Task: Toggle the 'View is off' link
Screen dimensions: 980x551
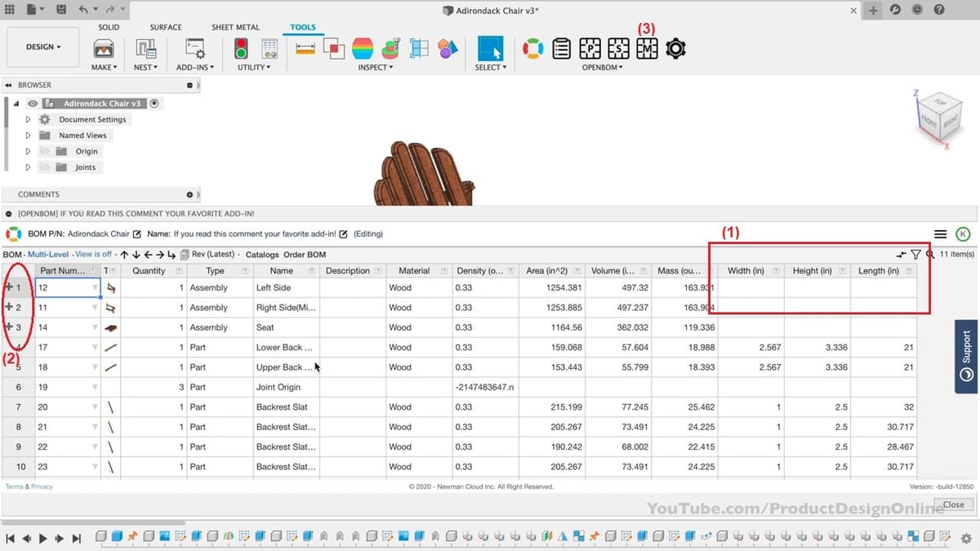Action: click(x=94, y=255)
